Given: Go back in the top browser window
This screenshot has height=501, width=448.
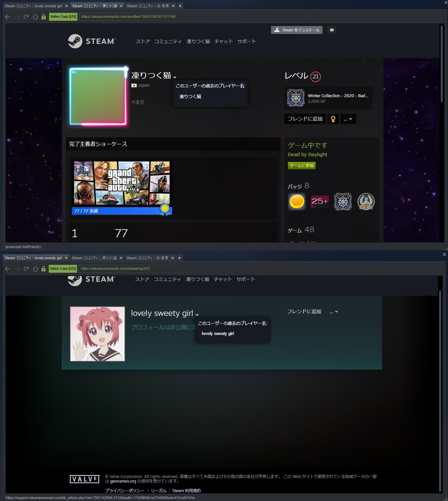Looking at the screenshot, I should click(8, 17).
